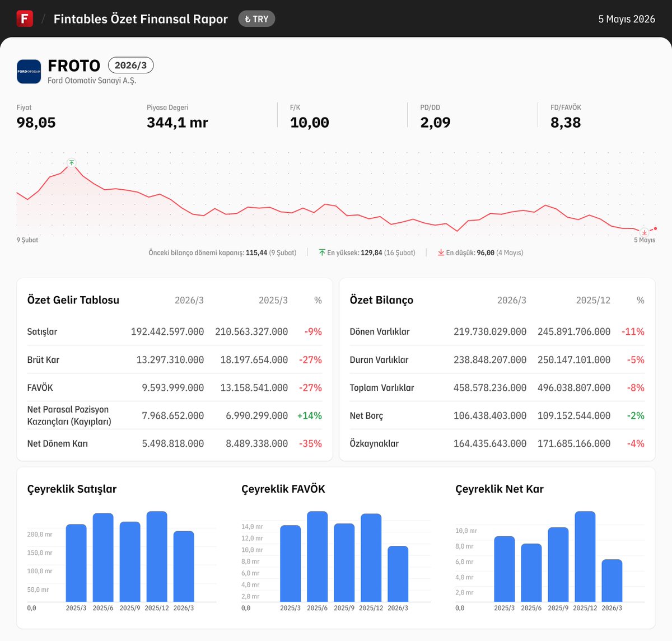This screenshot has width=672, height=641.
Task: Click the 2025/3 bar in Çeyreklik Net Kar
Action: (x=505, y=569)
